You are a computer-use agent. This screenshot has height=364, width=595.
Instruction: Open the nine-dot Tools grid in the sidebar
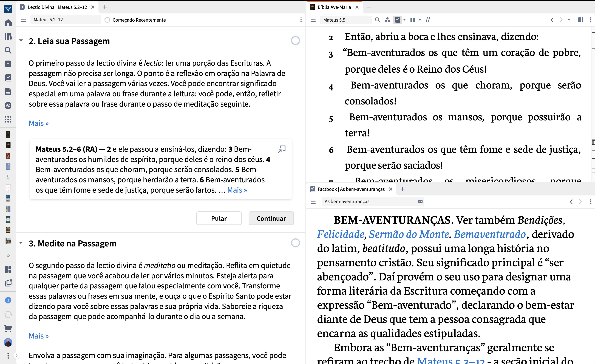click(x=8, y=119)
